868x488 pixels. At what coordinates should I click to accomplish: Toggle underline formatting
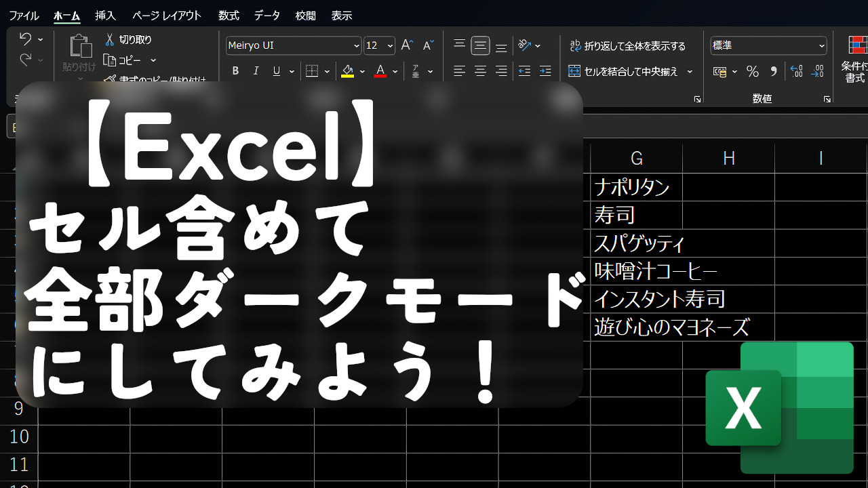(x=276, y=71)
